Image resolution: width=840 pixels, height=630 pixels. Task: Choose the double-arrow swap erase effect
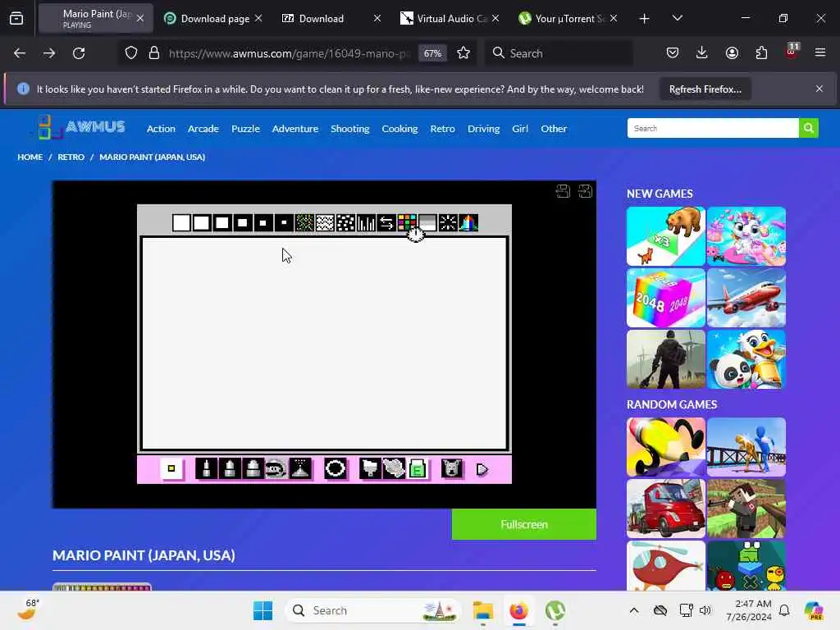(386, 222)
